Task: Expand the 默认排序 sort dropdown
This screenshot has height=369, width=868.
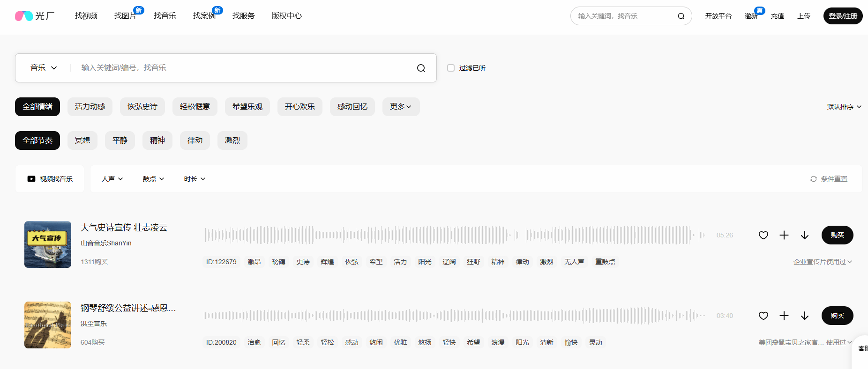Action: click(844, 107)
